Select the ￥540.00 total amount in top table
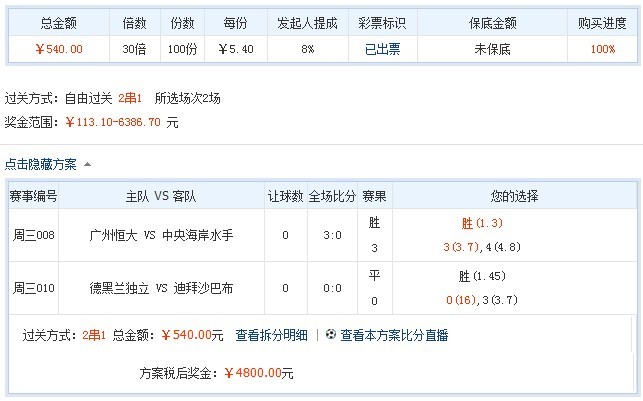 pos(59,49)
